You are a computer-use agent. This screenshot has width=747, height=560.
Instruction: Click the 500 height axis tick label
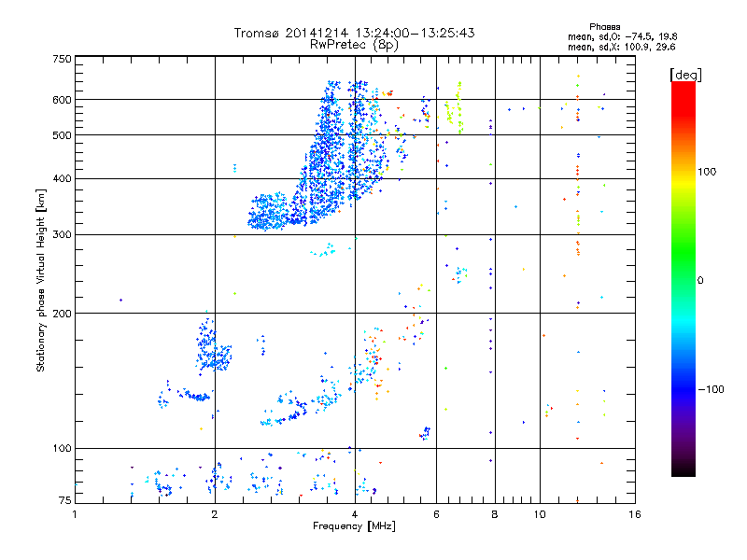coord(62,135)
